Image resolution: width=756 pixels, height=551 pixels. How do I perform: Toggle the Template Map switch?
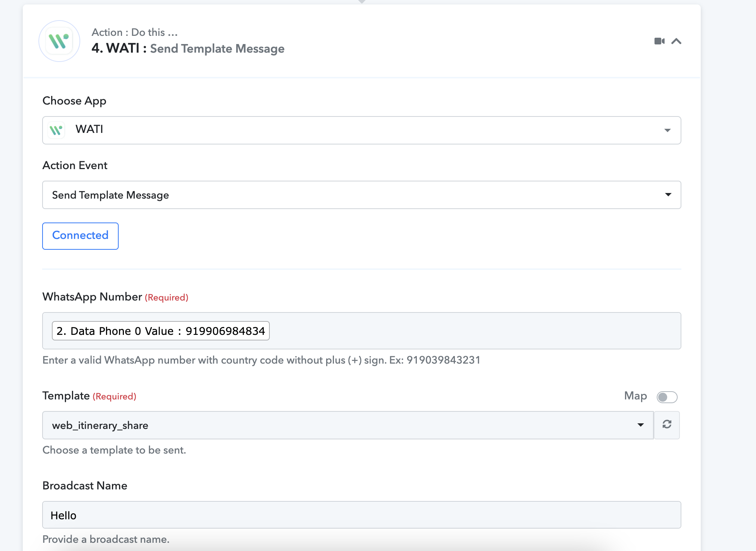pyautogui.click(x=667, y=397)
